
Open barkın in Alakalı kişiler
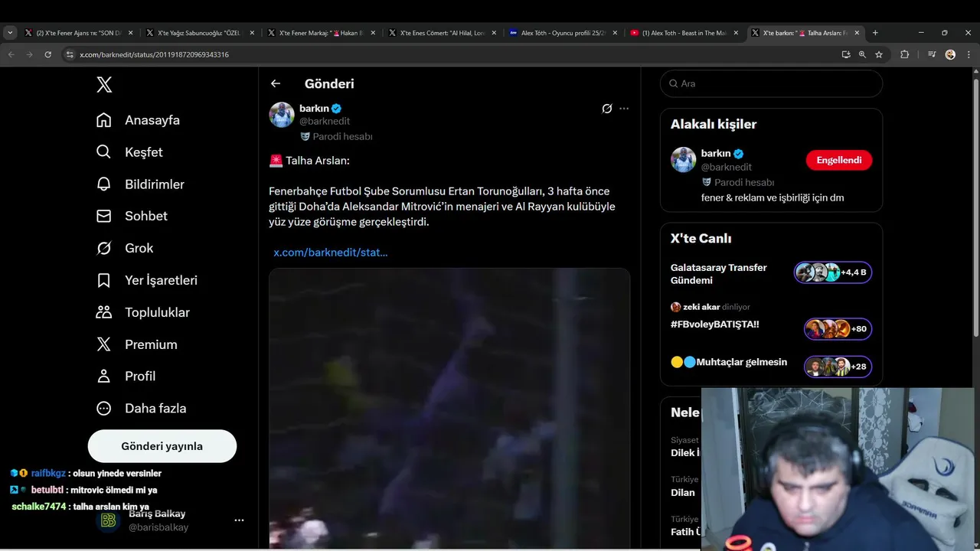coord(715,153)
